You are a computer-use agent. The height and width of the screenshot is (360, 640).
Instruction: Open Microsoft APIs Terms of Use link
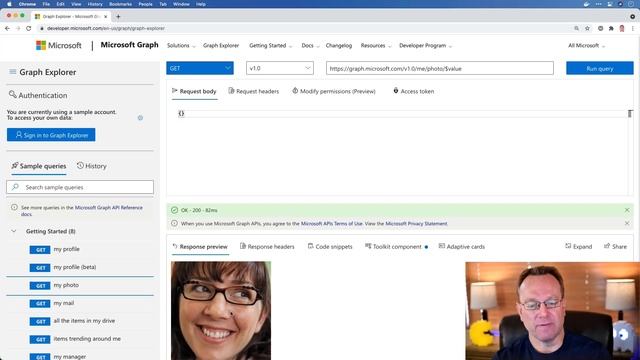(331, 224)
